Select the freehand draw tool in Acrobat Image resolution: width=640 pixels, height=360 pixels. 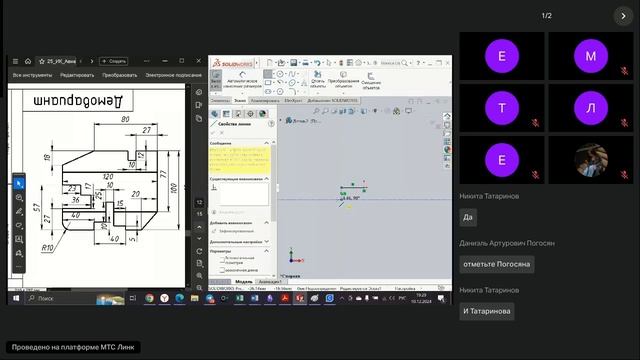coord(19,225)
